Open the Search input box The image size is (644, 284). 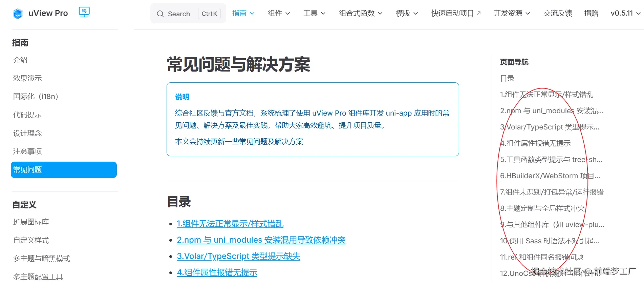(x=188, y=14)
